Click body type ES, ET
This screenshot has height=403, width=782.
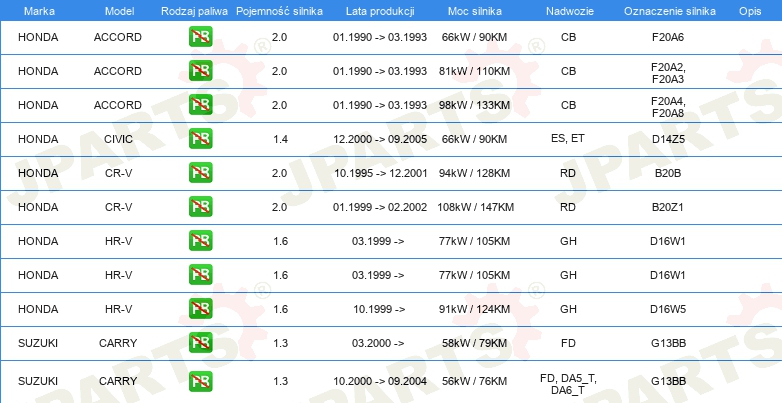coord(568,138)
